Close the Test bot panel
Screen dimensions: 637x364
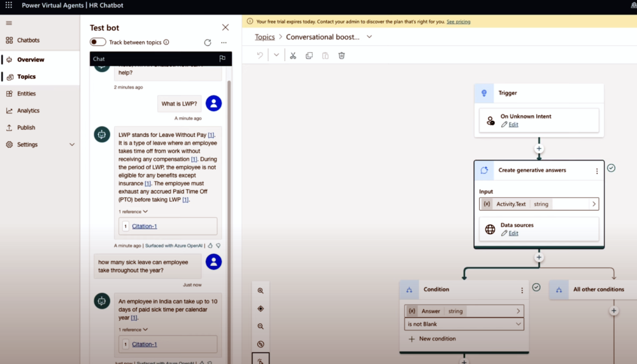point(225,27)
